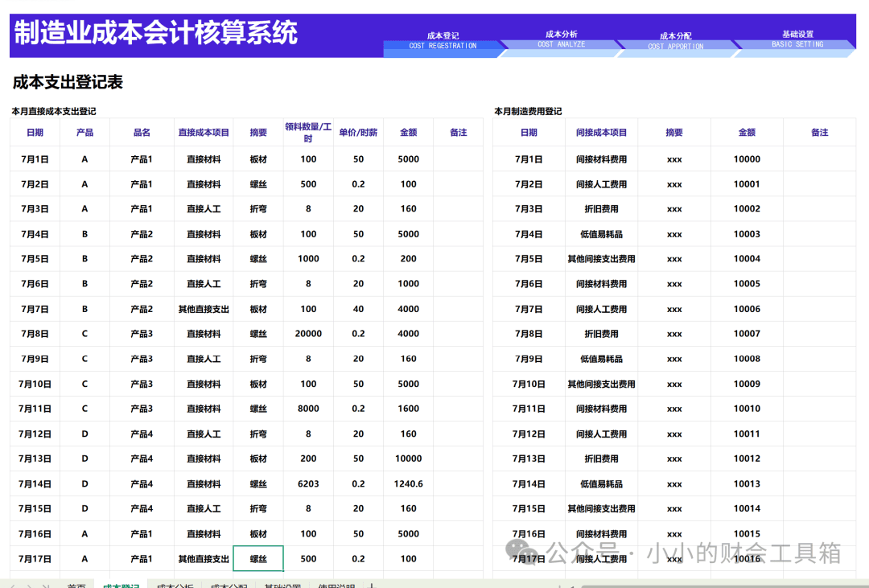Open 成本分配 COST APPORTION navigation arrow
The height and width of the screenshot is (588, 869).
click(x=676, y=42)
